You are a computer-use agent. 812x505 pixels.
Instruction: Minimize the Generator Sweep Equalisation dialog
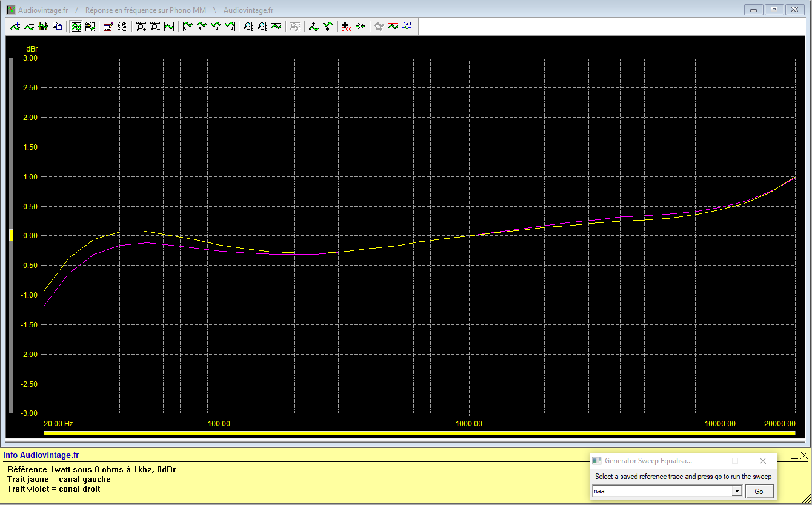click(707, 461)
